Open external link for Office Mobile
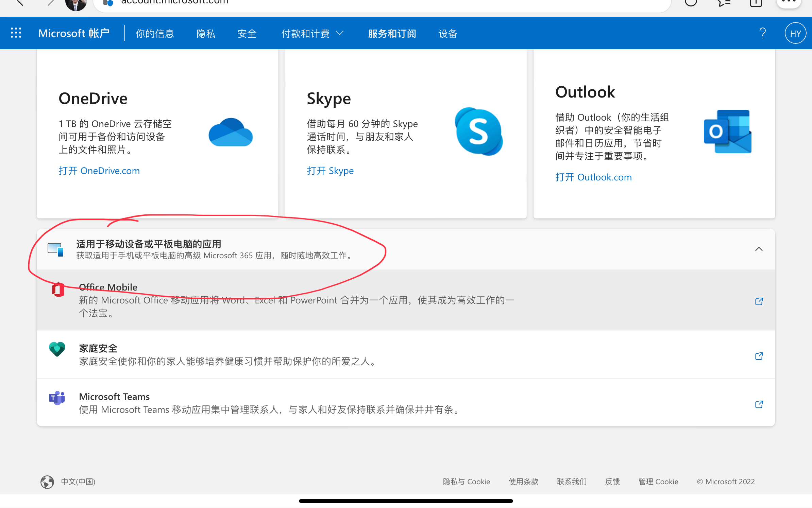The width and height of the screenshot is (812, 508). (759, 301)
